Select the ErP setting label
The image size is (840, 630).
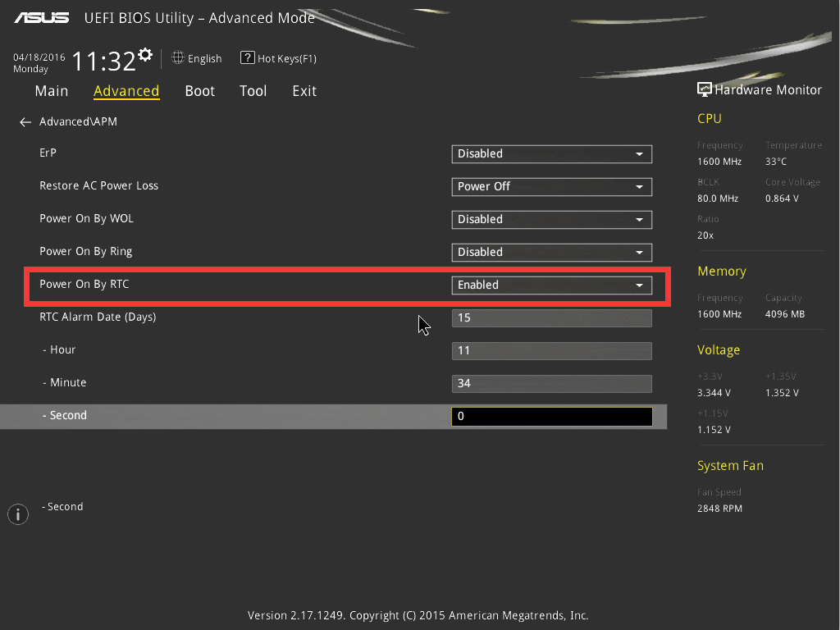point(48,153)
